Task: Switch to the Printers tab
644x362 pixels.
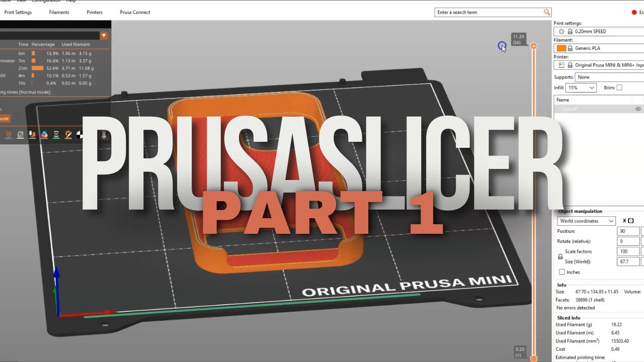Action: 95,12
